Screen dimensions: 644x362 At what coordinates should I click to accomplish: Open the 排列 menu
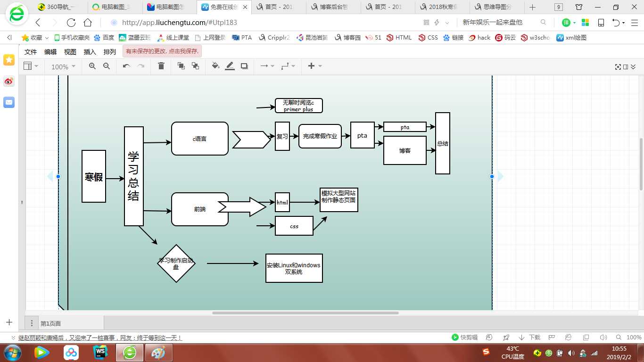click(109, 52)
